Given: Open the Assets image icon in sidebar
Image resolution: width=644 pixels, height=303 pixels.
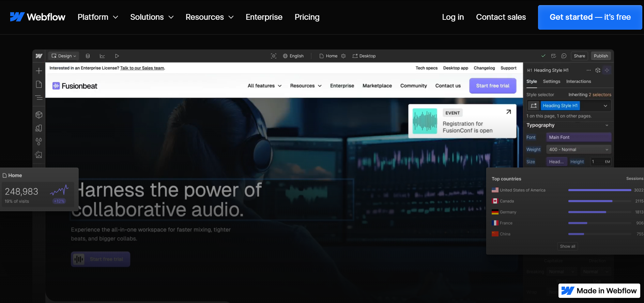Looking at the screenshot, I should pyautogui.click(x=39, y=155).
